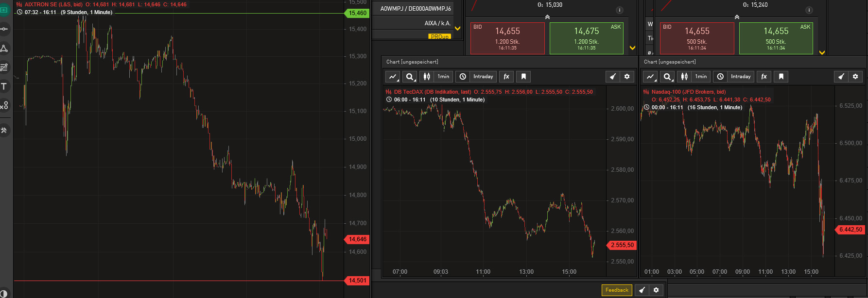Open settings gear of the TecDAX chart
Screen dimensions: 868x298
tap(627, 77)
